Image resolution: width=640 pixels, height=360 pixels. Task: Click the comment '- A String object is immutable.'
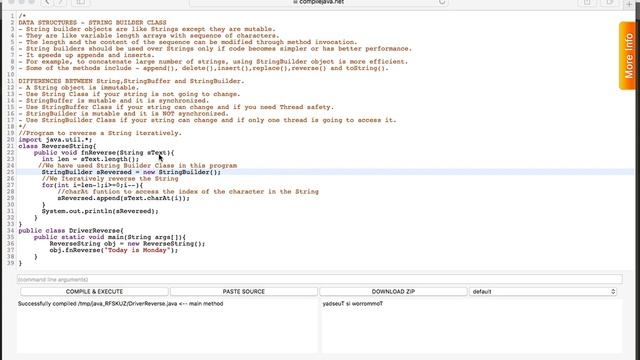[78, 87]
